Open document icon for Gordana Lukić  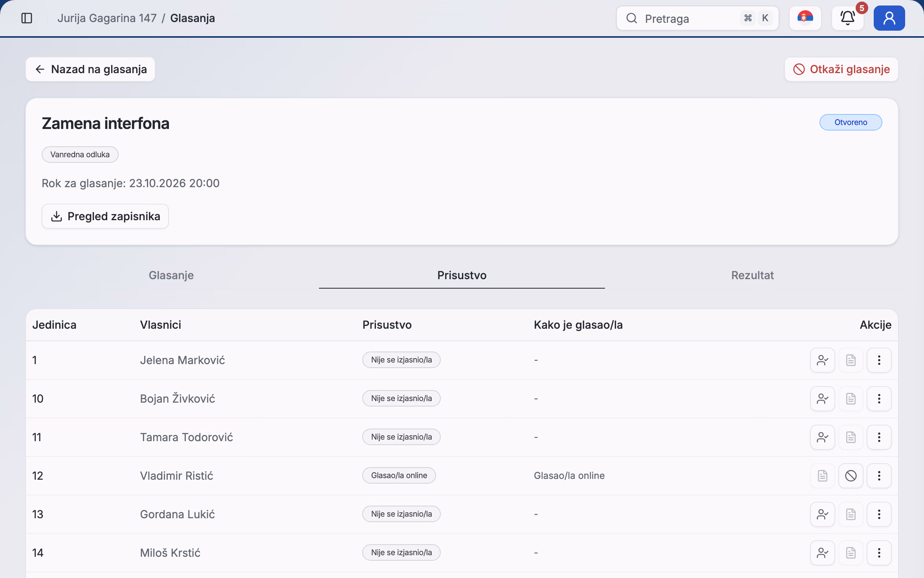point(851,514)
